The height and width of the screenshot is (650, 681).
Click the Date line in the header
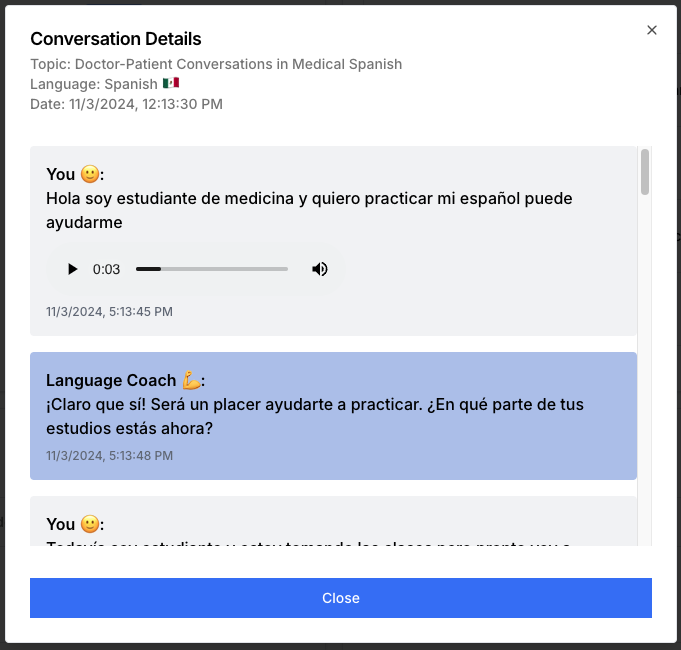click(x=126, y=104)
